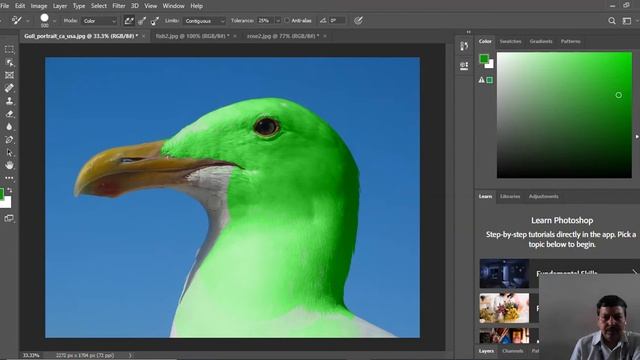
Task: Switch to the Adjustments tab
Action: click(544, 196)
